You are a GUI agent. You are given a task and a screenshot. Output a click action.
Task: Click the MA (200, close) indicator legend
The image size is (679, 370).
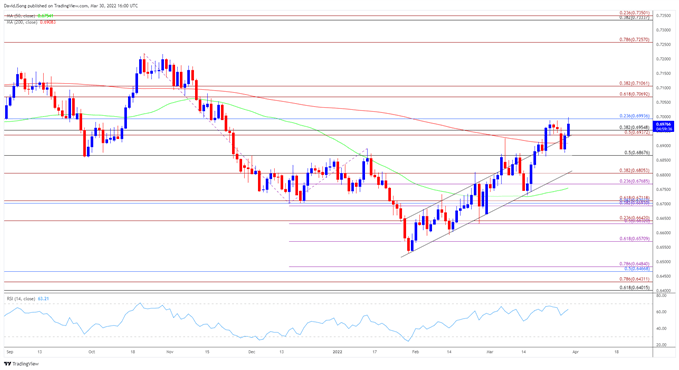click(31, 22)
